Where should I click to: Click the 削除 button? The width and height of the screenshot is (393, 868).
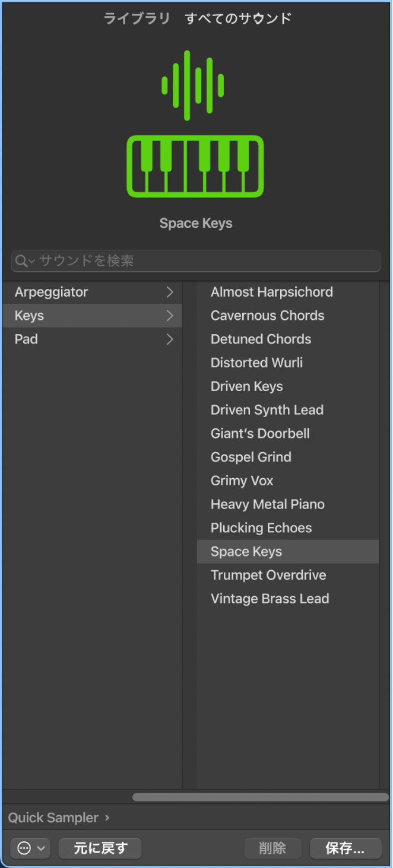pyautogui.click(x=273, y=848)
